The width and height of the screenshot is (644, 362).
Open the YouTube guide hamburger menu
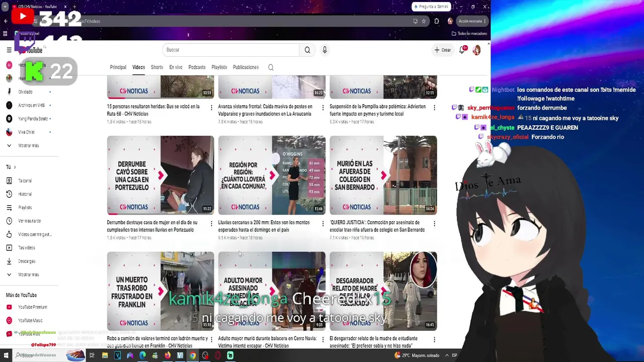9,50
